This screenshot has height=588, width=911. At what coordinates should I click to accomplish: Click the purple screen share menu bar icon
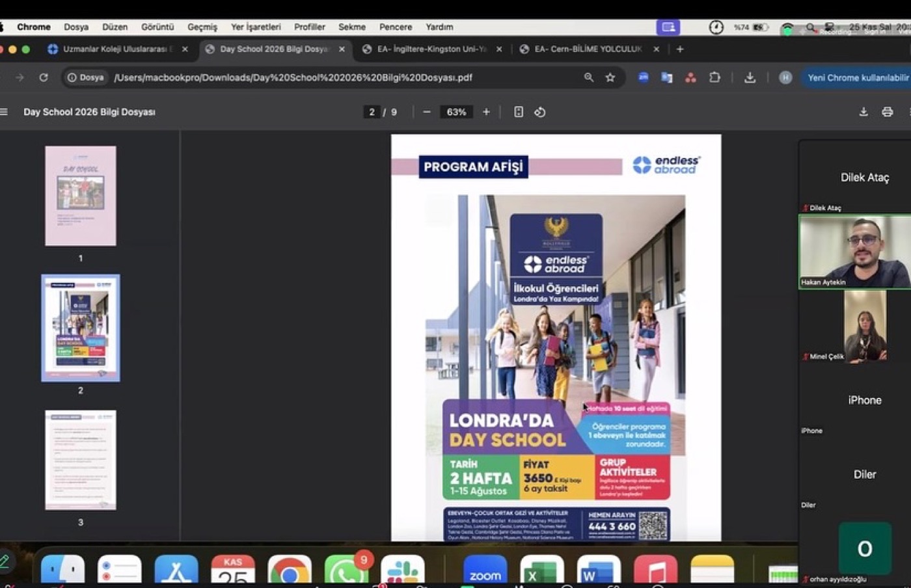click(x=668, y=27)
